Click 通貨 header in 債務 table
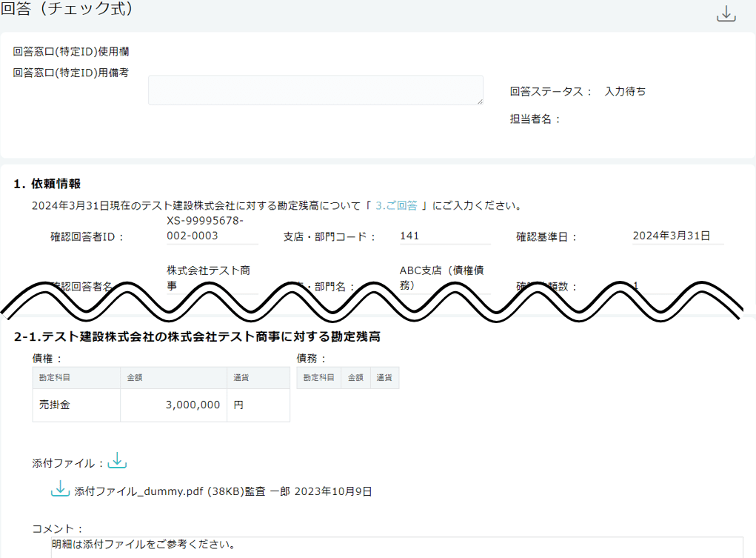 click(384, 377)
